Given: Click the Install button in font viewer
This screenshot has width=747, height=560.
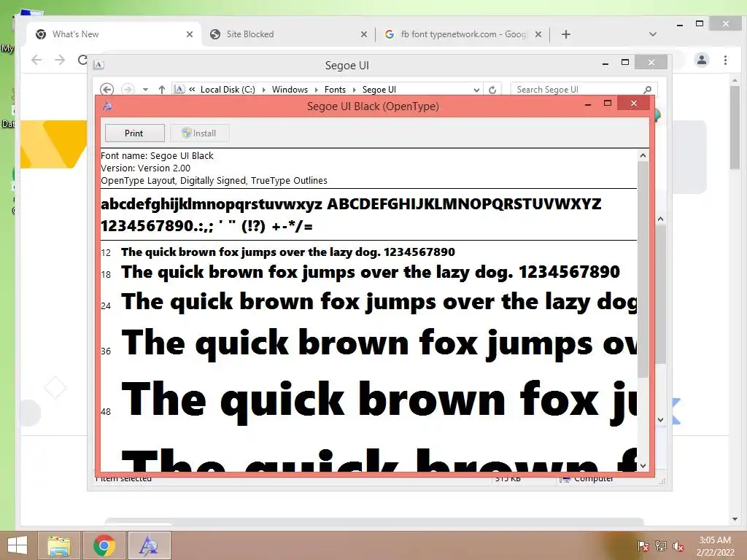Looking at the screenshot, I should (x=199, y=133).
